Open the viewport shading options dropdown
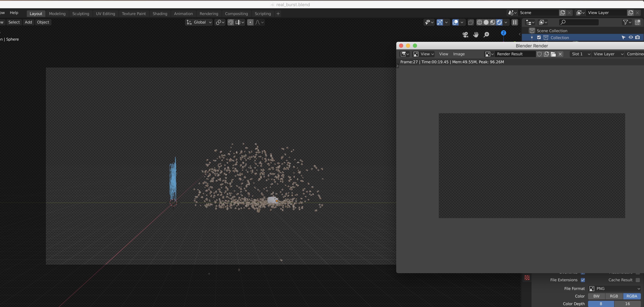644x307 pixels. pyautogui.click(x=506, y=22)
